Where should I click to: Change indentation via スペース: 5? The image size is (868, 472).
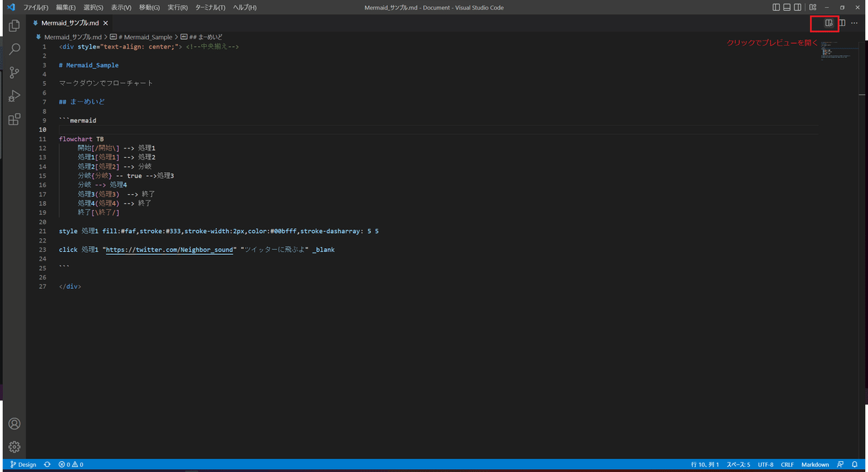tap(738, 465)
